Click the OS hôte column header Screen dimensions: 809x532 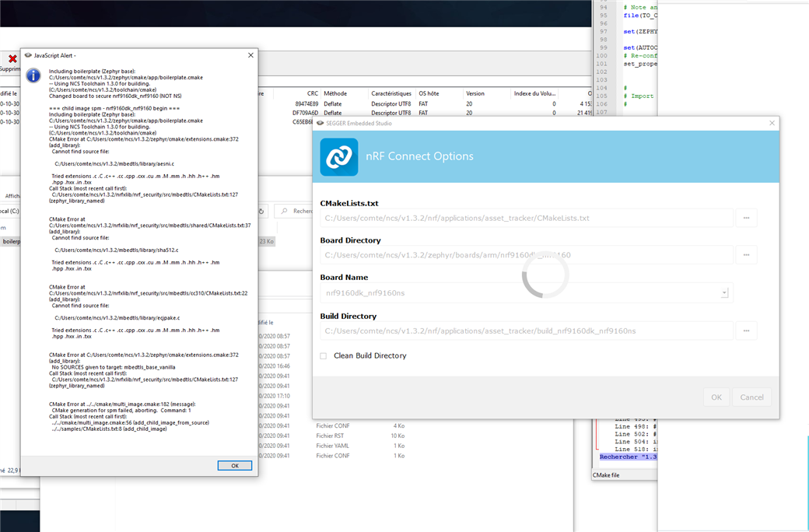pyautogui.click(x=429, y=93)
